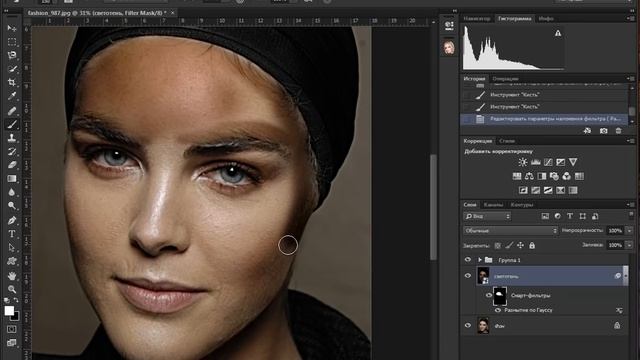Switch to the Каналы tab
Image resolution: width=640 pixels, height=360 pixels.
tap(493, 205)
